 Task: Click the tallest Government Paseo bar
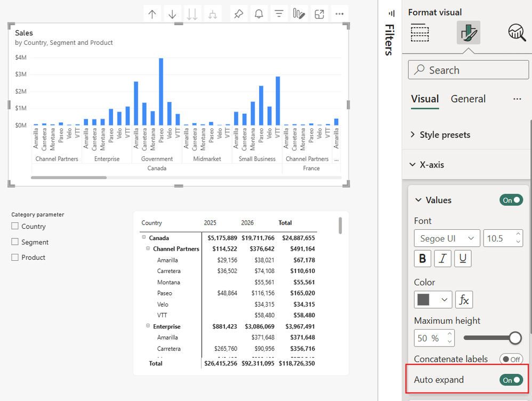161,92
